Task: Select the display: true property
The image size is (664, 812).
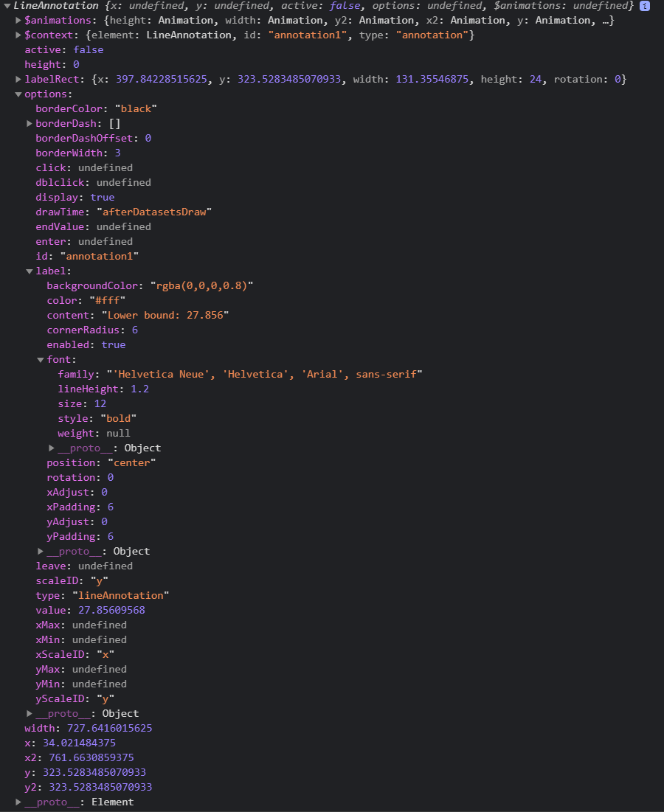Action: coord(75,198)
